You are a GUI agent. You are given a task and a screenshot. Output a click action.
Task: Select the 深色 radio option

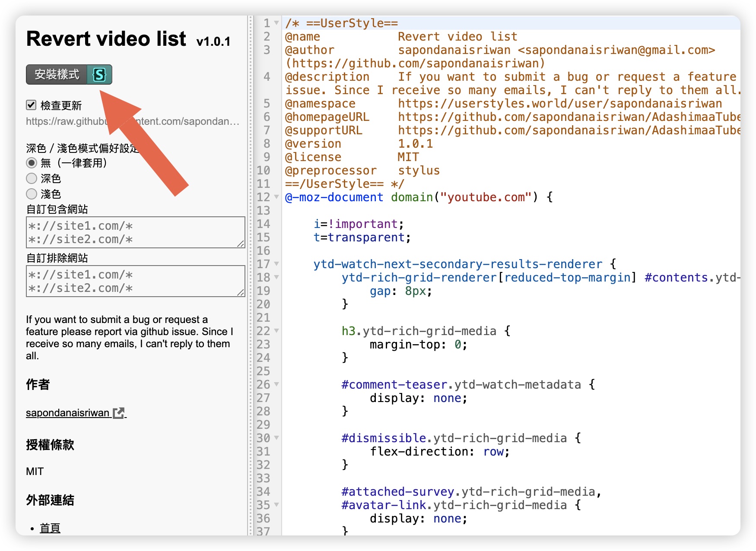click(x=31, y=178)
